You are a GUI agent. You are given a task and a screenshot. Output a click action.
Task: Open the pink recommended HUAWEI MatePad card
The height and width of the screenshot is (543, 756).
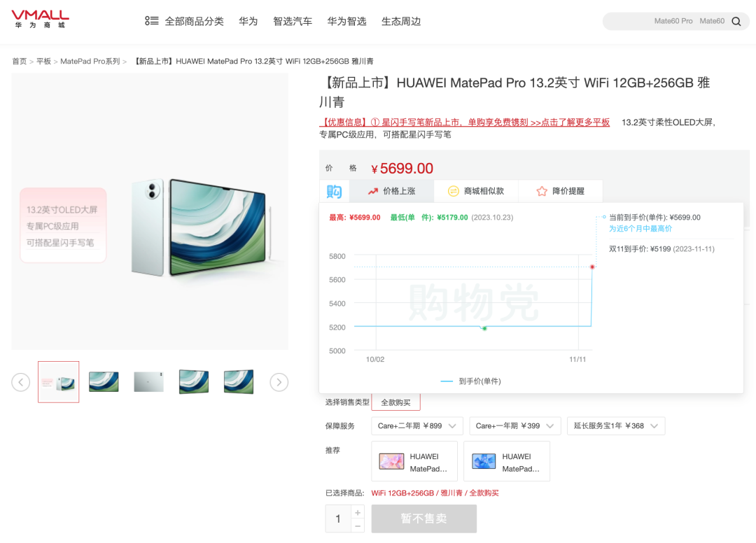pyautogui.click(x=414, y=461)
